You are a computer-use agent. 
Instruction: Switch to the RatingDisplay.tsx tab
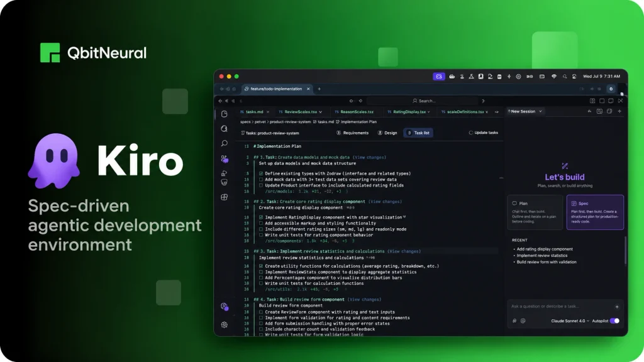[x=408, y=112]
